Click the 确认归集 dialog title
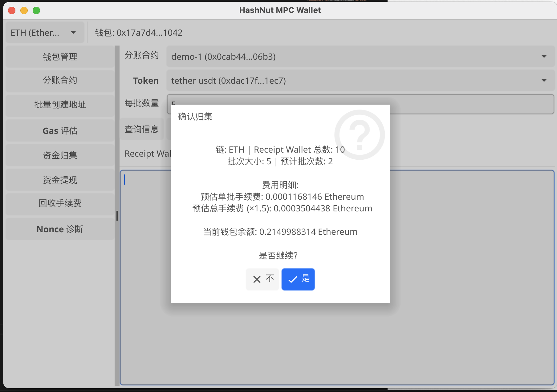The image size is (557, 392). 195,117
